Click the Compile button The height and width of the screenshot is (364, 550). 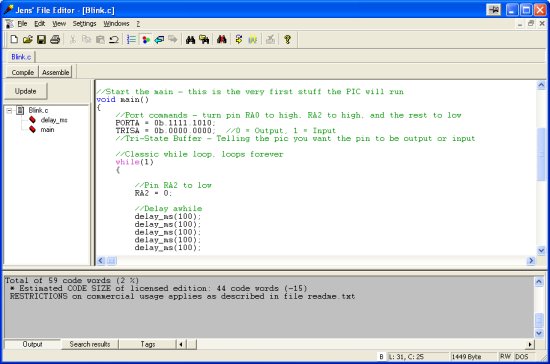click(22, 72)
